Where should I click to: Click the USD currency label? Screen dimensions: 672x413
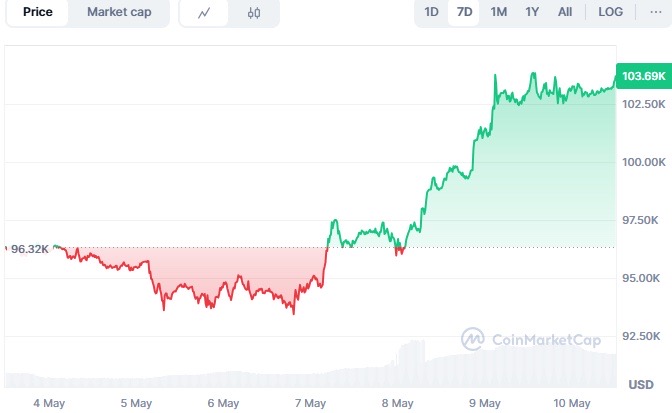[641, 384]
